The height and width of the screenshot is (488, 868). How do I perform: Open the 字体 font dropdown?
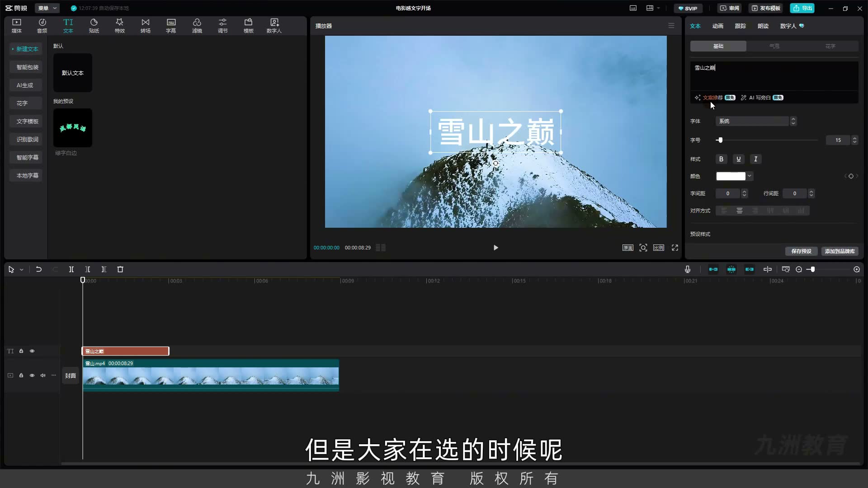click(x=756, y=121)
